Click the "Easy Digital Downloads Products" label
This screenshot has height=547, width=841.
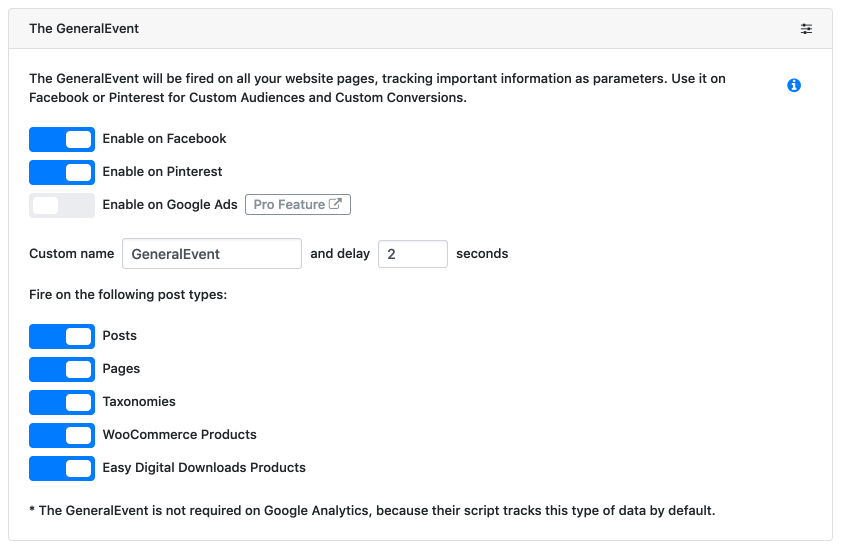[x=204, y=468]
